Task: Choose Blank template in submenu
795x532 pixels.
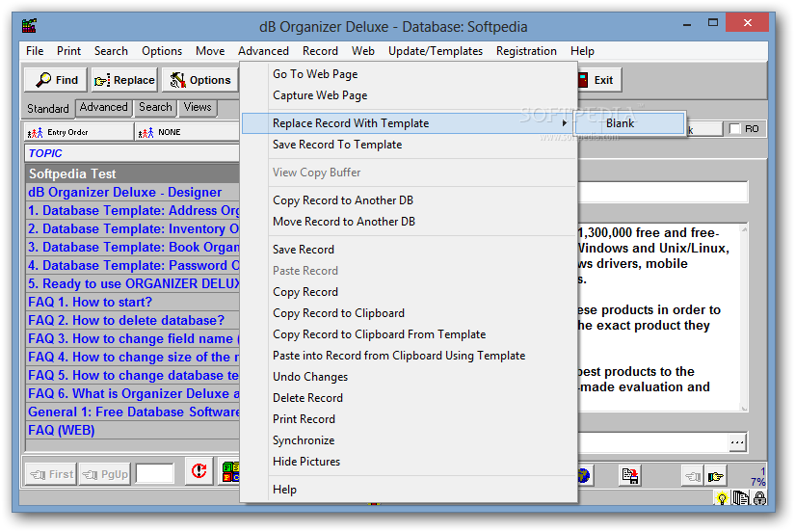Action: coord(628,123)
